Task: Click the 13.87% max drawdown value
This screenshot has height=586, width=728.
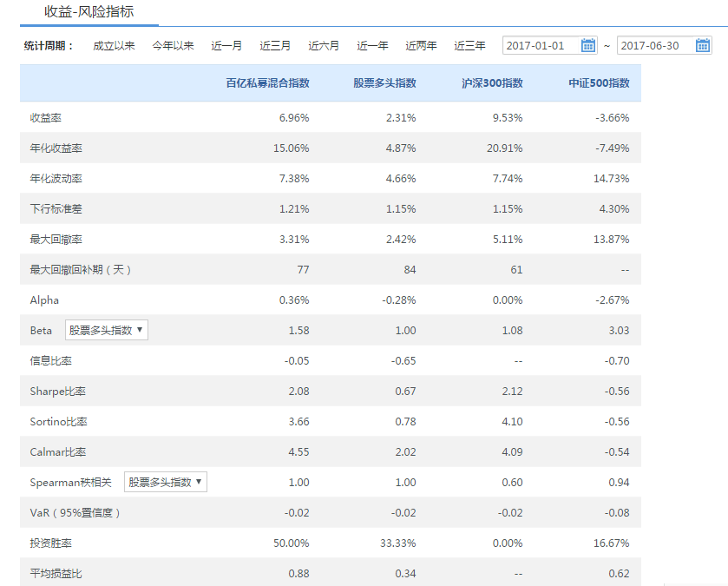Action: [612, 240]
